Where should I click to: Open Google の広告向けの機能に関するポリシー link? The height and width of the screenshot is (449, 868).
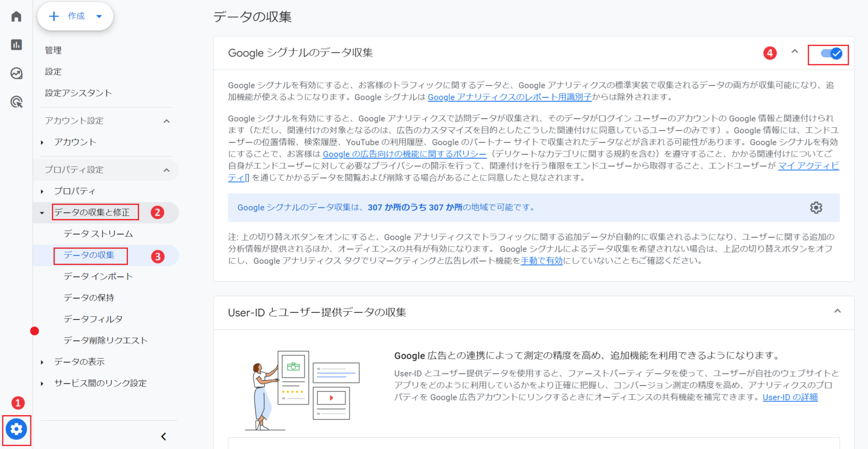click(x=405, y=154)
